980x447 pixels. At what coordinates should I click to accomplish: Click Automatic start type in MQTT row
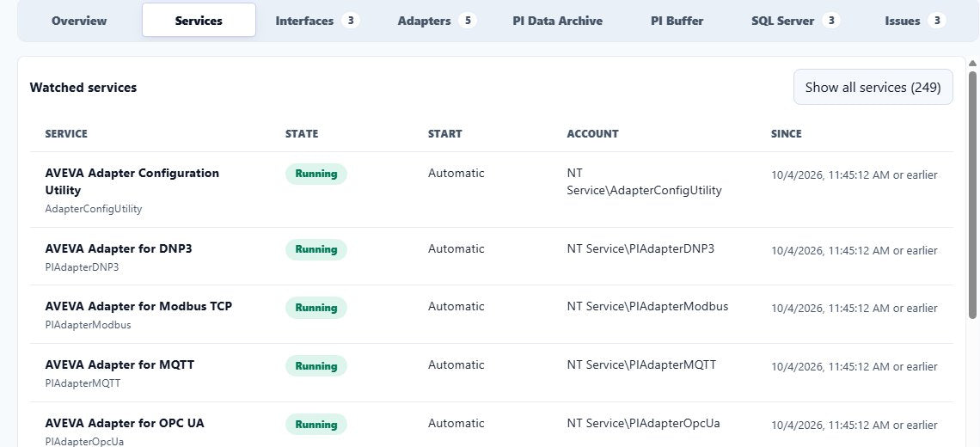456,365
